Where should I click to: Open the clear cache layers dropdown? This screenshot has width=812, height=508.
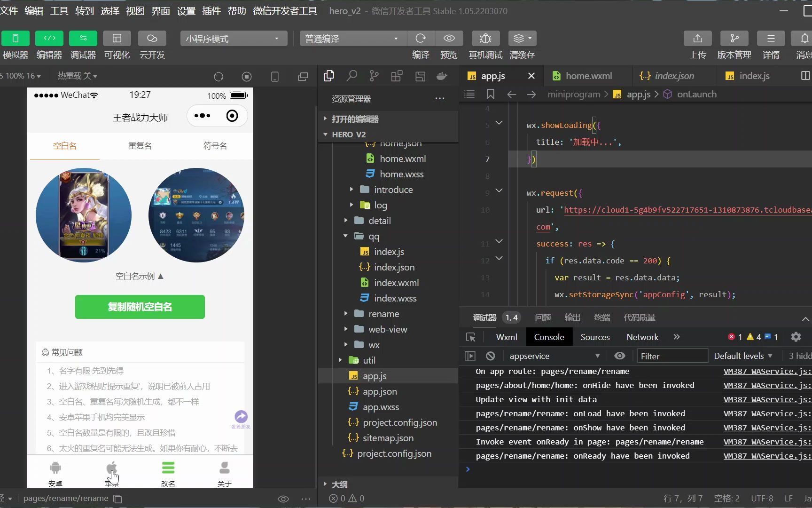point(522,38)
